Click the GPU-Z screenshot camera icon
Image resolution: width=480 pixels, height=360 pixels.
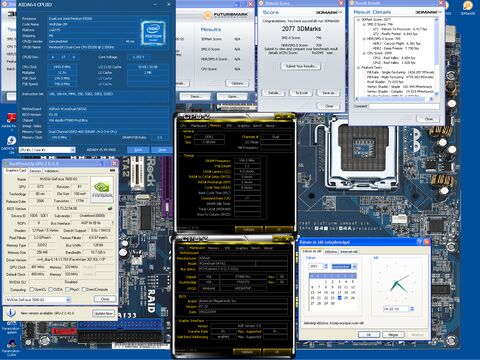112,170
